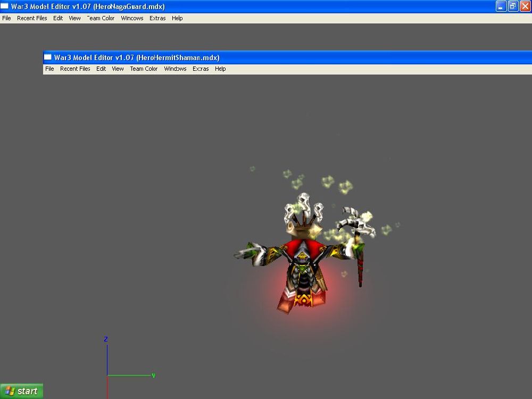The height and width of the screenshot is (399, 532).
Task: Open Recent Files menu in HeroHermitShaman window
Action: pos(75,69)
